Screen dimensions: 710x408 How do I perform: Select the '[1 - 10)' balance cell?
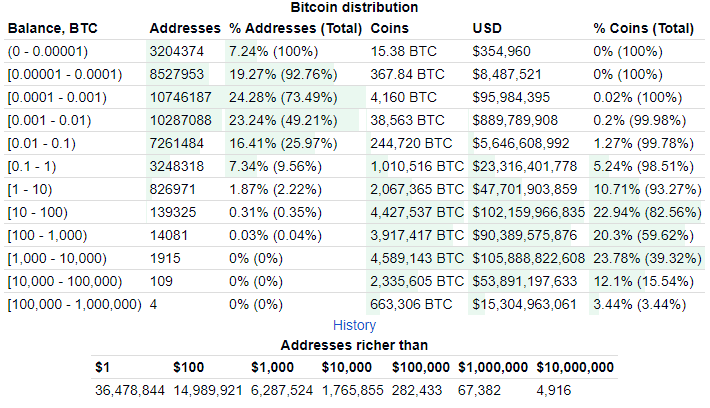(x=30, y=189)
